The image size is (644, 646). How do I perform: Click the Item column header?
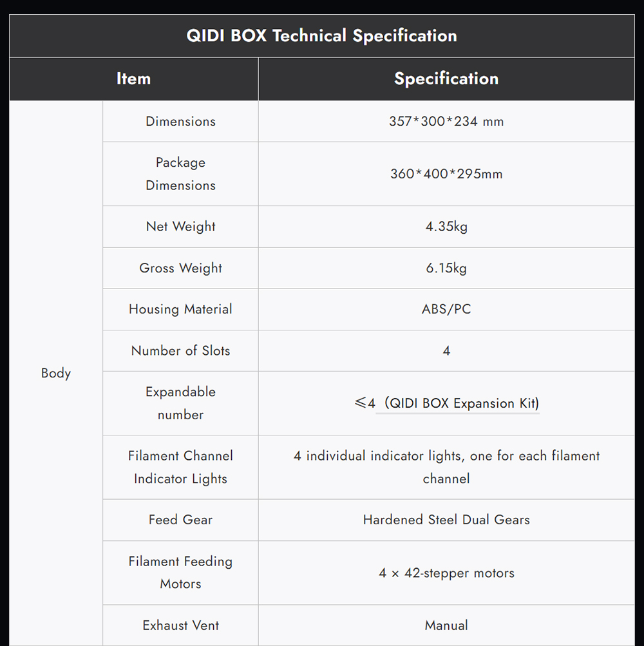133,79
